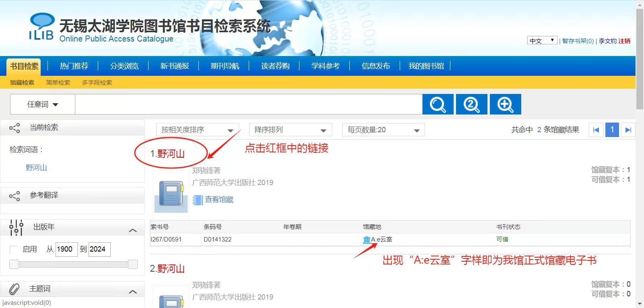
Task: Collapse the 出版年 panel chevron
Action: pos(133,230)
